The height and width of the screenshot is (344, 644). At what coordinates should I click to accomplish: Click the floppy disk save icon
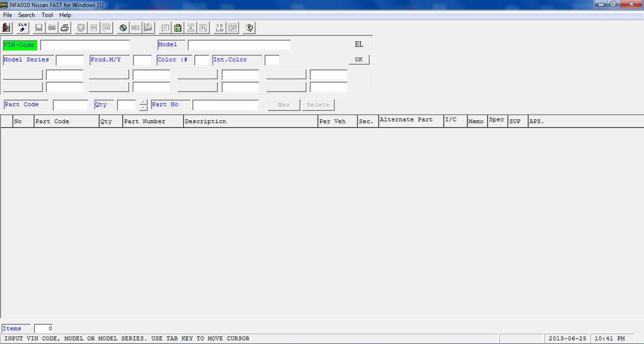click(x=39, y=28)
